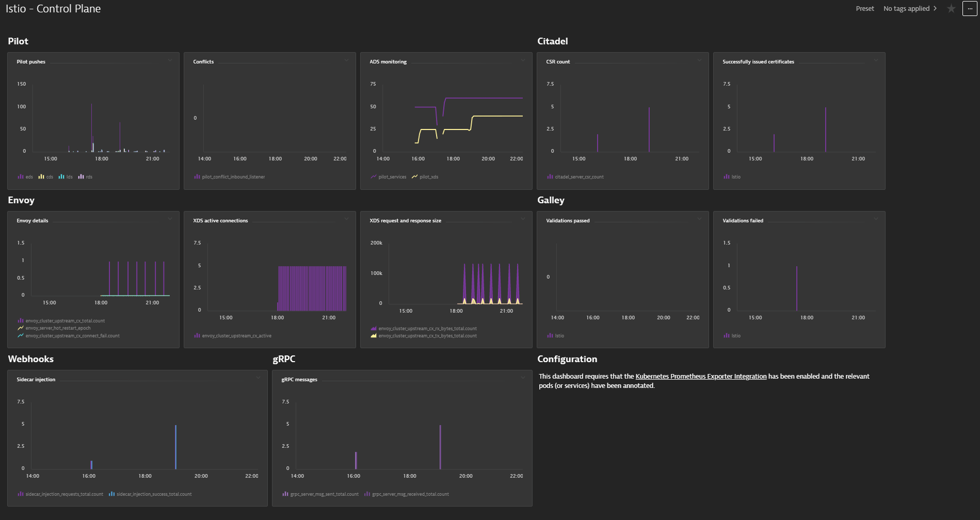Expand XDS request and response size chevron
The image size is (980, 520).
click(x=523, y=219)
